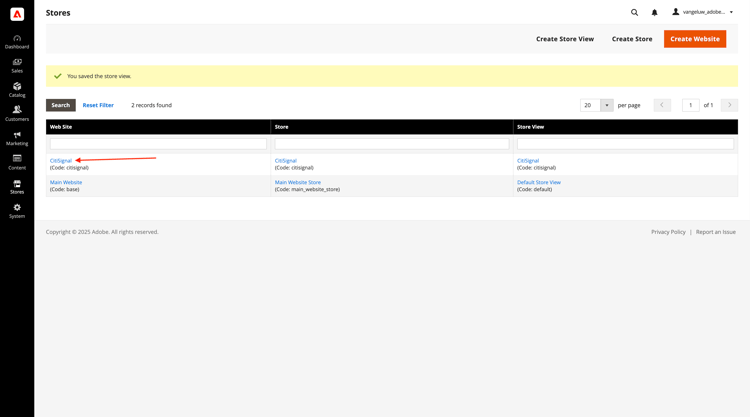Click the '2 records found' text
750x417 pixels.
[152, 105]
